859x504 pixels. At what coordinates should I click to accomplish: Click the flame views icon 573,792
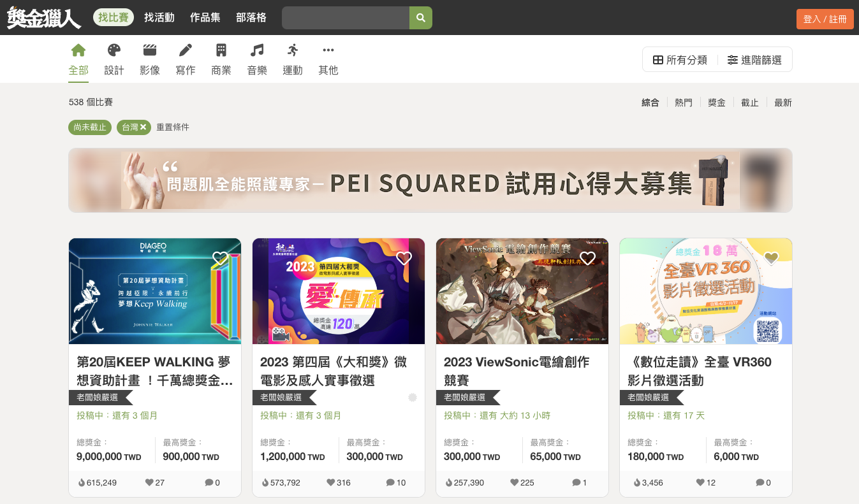[265, 483]
